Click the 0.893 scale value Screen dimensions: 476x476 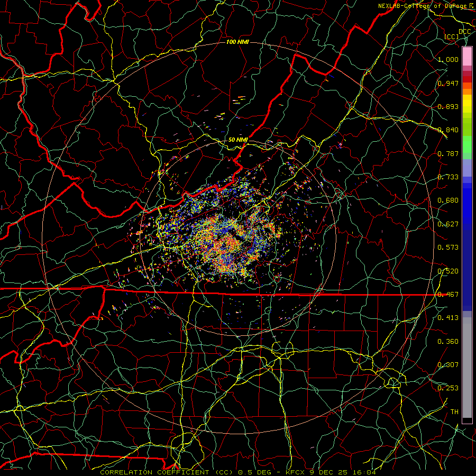point(448,106)
